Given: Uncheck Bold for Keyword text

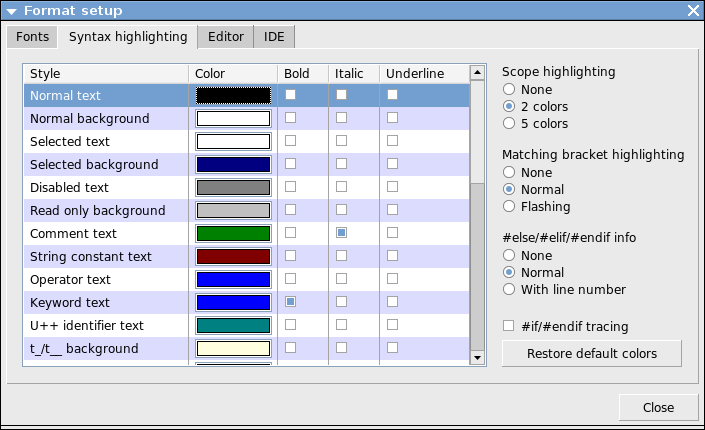Looking at the screenshot, I should 291,302.
